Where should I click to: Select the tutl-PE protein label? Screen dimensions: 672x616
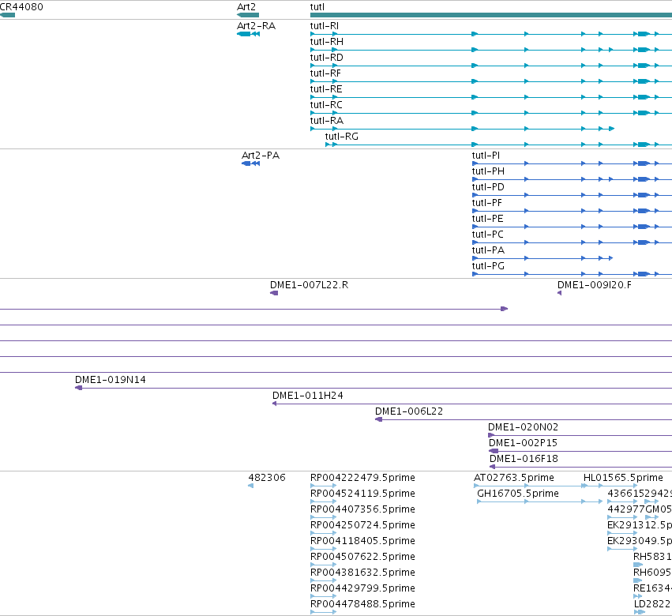coord(488,219)
